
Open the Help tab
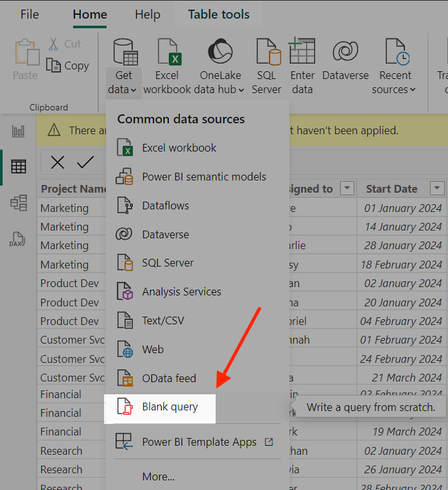coord(148,14)
